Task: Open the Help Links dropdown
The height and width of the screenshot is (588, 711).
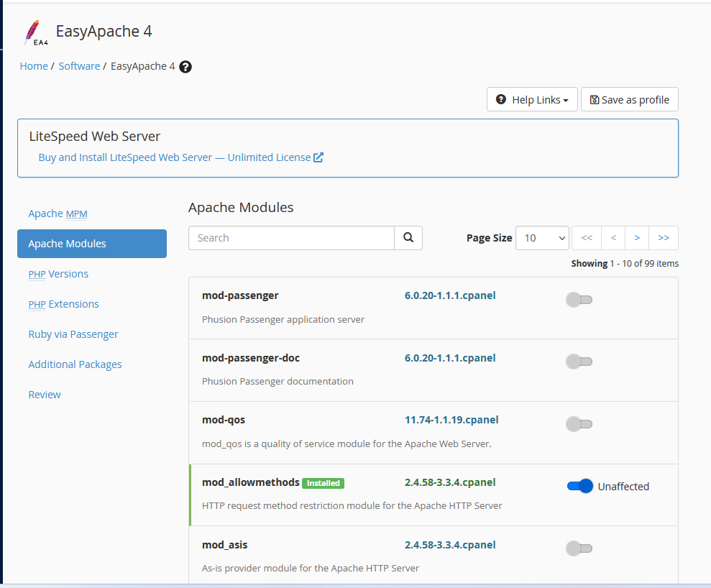Action: (x=532, y=100)
